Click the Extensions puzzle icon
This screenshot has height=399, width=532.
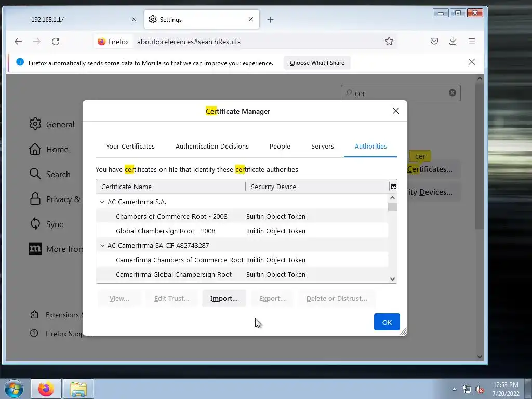[x=34, y=315]
